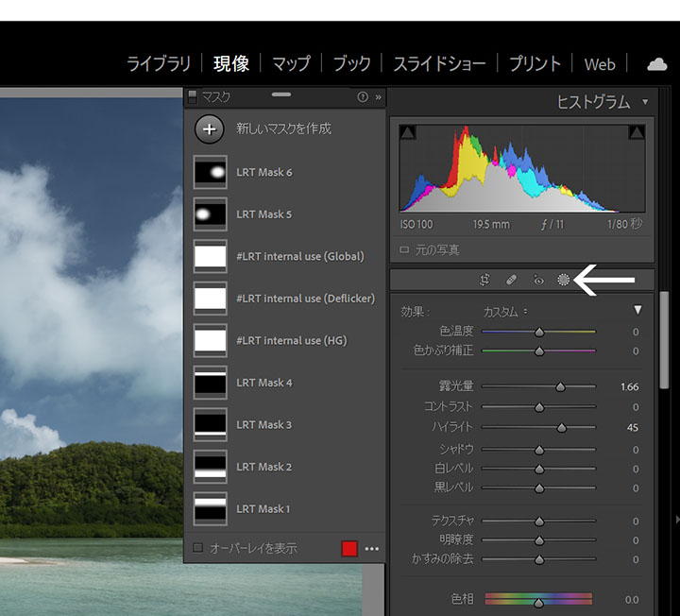Click the tint correction slider handle
This screenshot has height=616, width=680.
pyautogui.click(x=539, y=351)
